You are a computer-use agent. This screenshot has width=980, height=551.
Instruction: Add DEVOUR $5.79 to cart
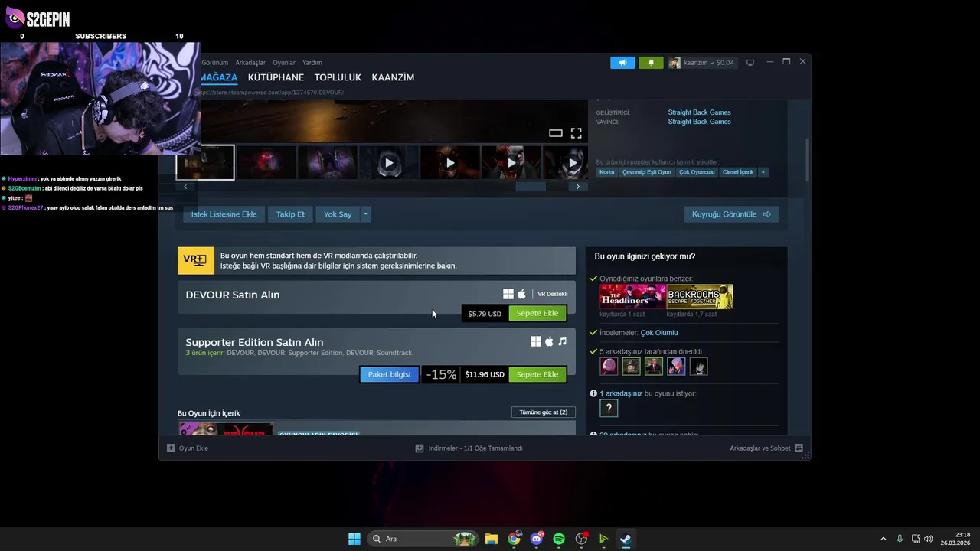coord(537,313)
